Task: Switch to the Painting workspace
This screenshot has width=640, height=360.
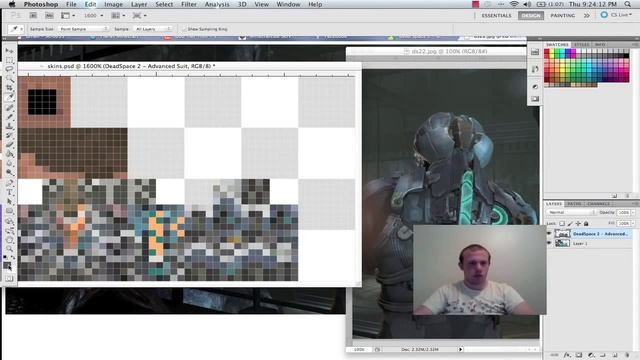Action: [562, 16]
